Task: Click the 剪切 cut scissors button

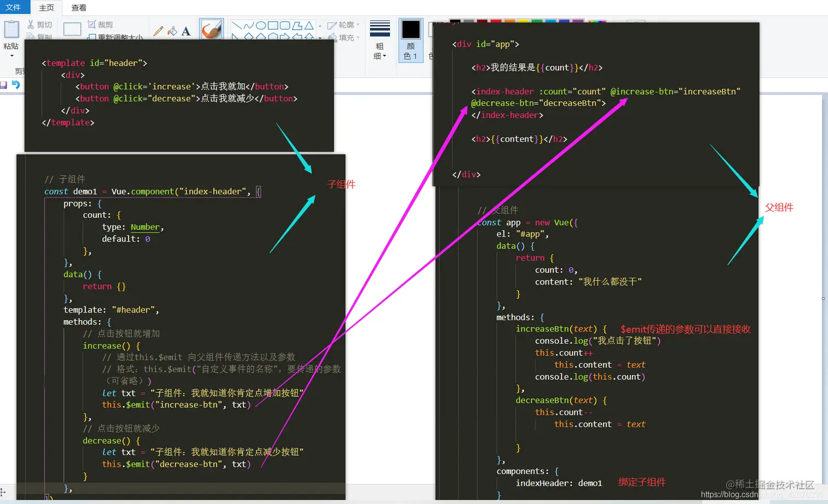Action: [x=39, y=25]
